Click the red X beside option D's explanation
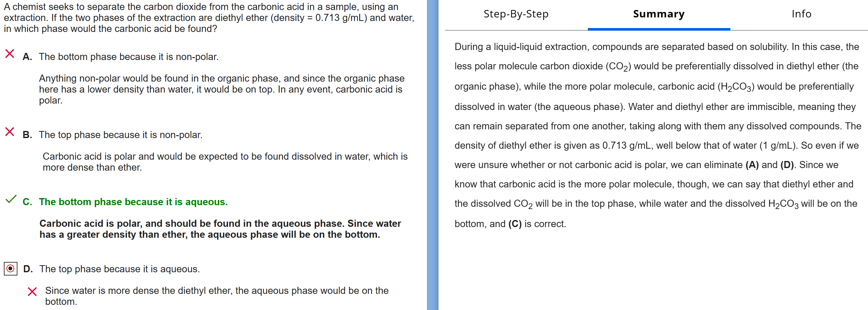Image resolution: width=868 pixels, height=310 pixels. click(x=32, y=292)
